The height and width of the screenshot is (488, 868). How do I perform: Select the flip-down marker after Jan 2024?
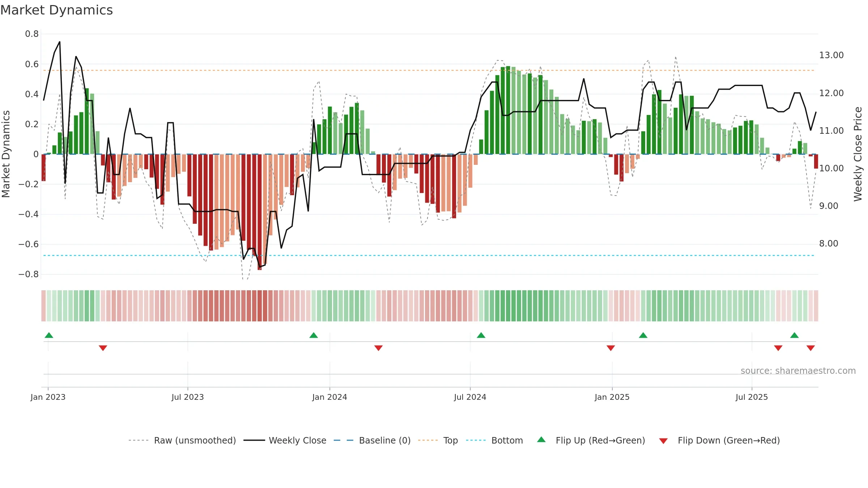(378, 348)
